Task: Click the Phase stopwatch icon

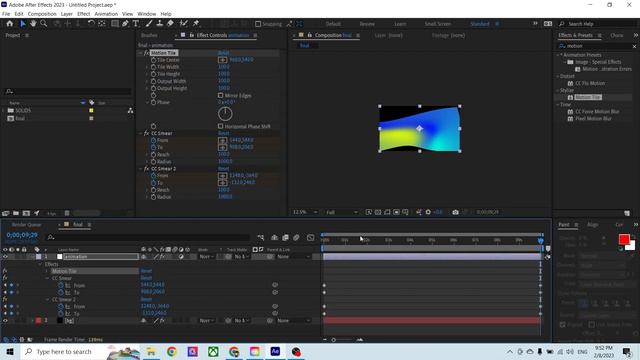Action: click(x=153, y=102)
